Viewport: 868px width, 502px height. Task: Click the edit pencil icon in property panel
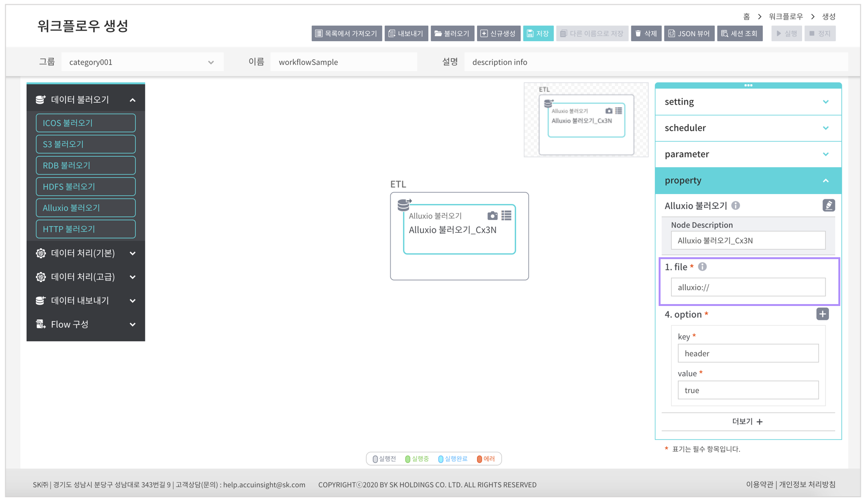(829, 205)
